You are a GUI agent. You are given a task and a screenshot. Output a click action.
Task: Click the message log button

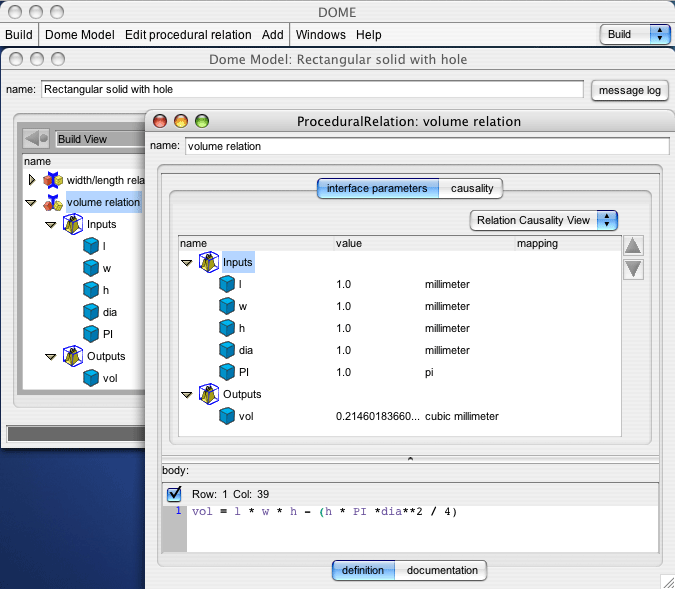(630, 90)
